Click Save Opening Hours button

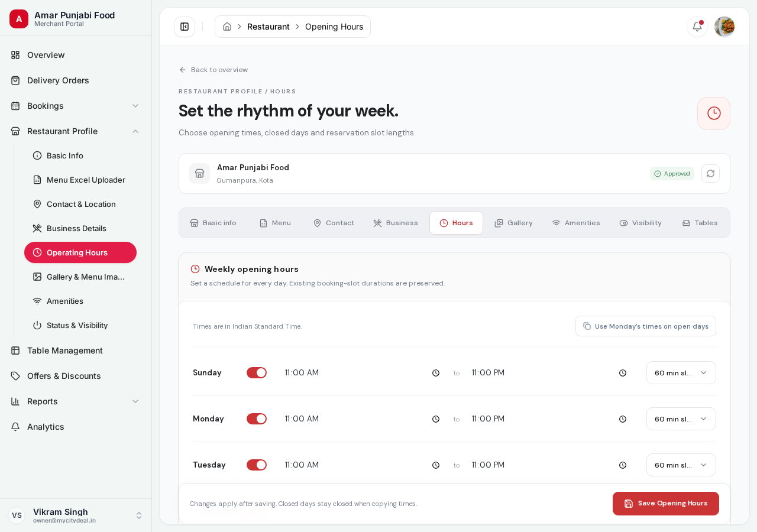(666, 504)
